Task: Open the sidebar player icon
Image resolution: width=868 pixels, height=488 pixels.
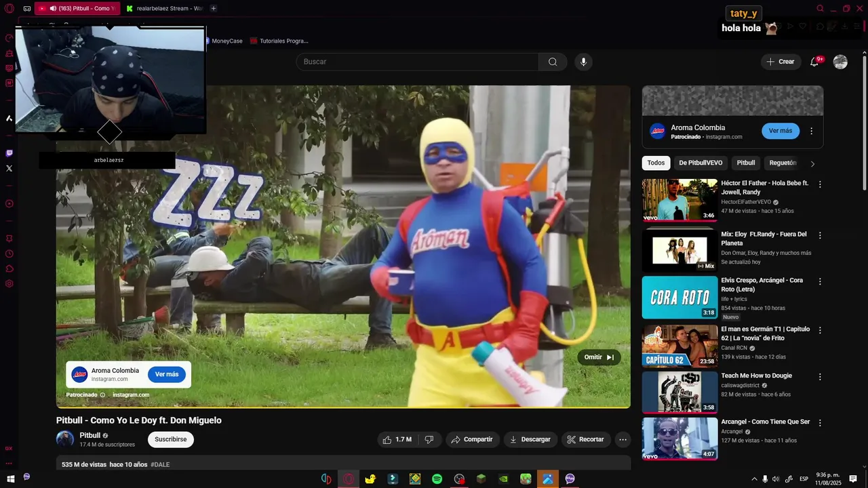Action: pyautogui.click(x=9, y=203)
